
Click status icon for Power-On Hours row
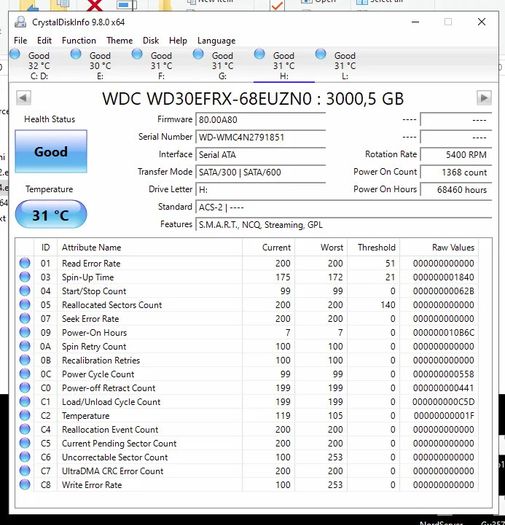[25, 332]
